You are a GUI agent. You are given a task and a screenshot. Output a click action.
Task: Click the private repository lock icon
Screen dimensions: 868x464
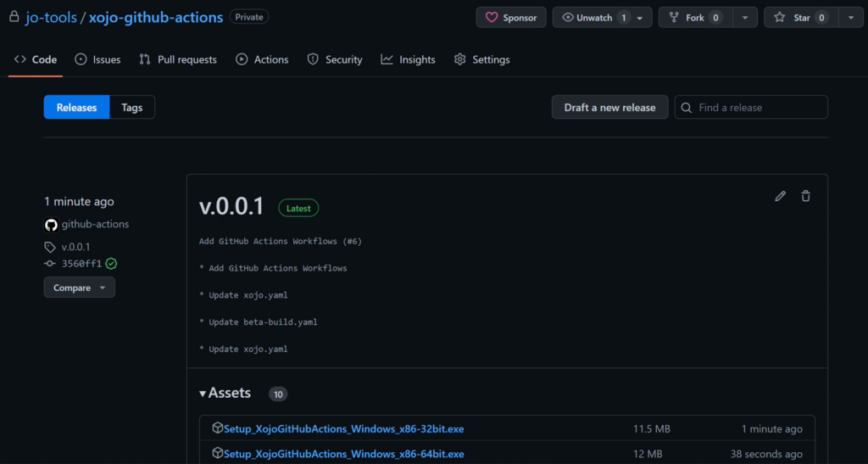click(14, 17)
